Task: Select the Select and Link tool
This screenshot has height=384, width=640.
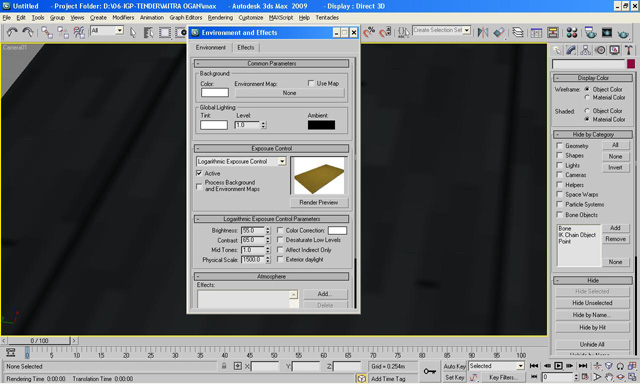Action: [x=47, y=32]
